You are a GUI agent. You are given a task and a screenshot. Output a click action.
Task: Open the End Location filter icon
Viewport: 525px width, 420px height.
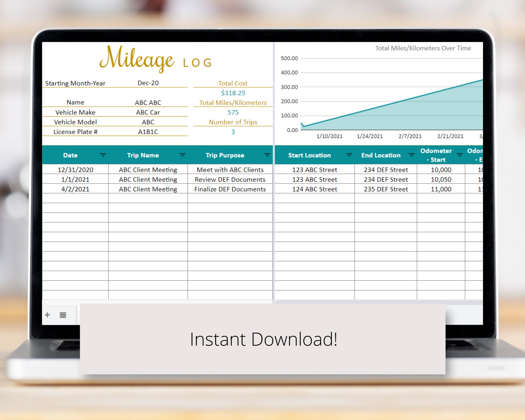[x=412, y=155]
